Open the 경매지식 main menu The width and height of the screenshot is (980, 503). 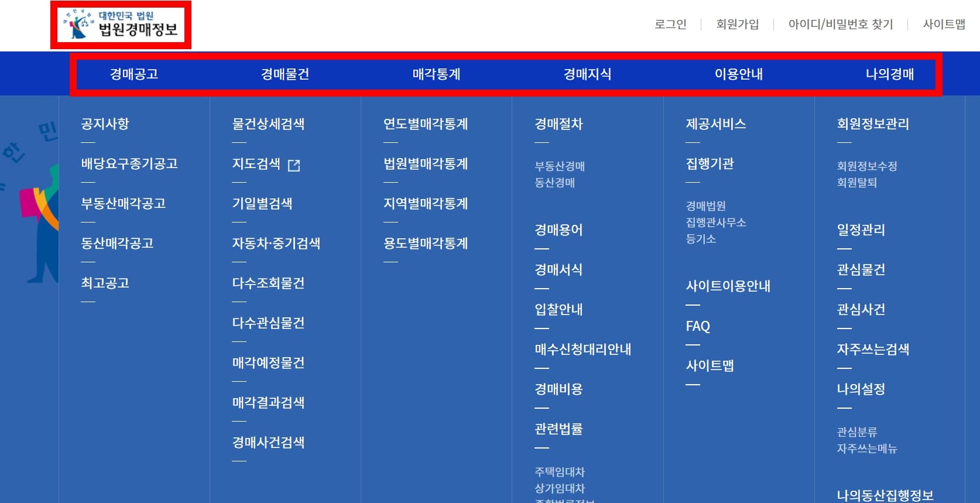point(587,74)
